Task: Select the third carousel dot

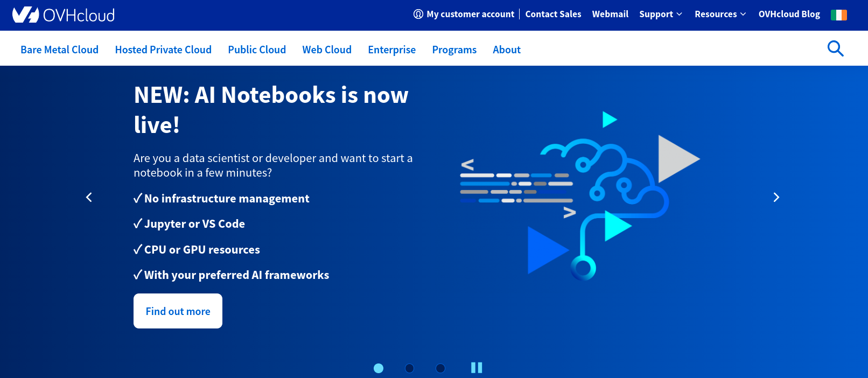Action: (x=440, y=368)
